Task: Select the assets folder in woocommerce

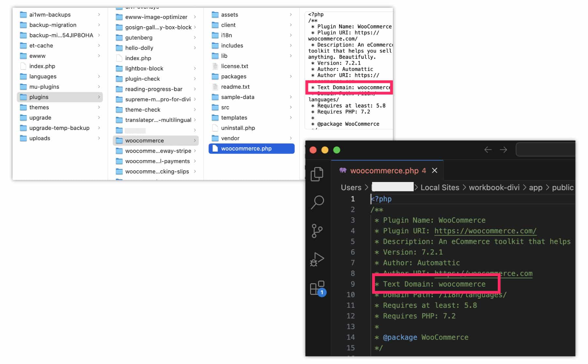Action: pos(252,15)
